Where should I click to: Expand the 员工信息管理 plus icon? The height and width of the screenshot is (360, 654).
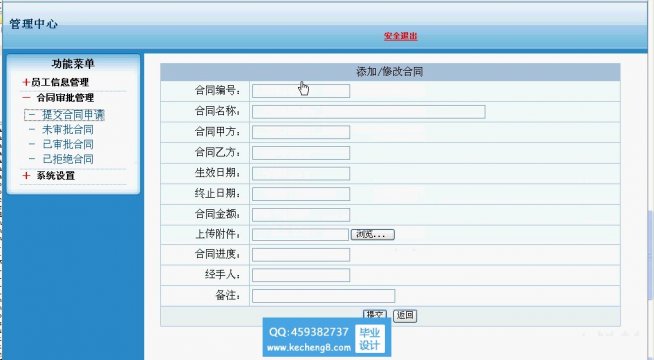click(x=26, y=82)
